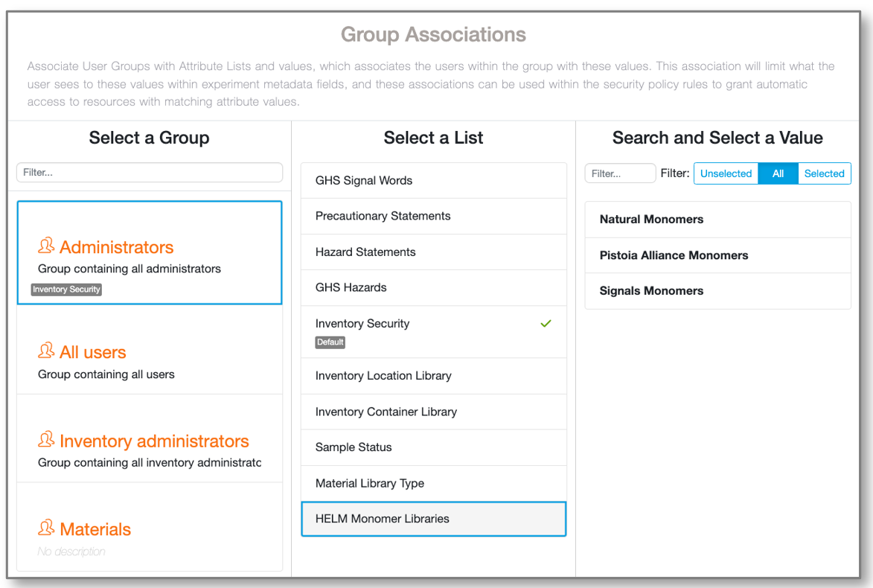873x588 pixels.
Task: Click the green checkmark on Inventory Security
Action: click(x=546, y=324)
